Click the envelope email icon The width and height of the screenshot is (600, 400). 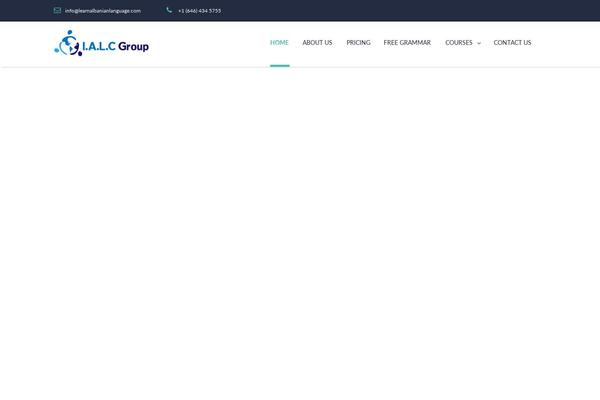pos(57,10)
